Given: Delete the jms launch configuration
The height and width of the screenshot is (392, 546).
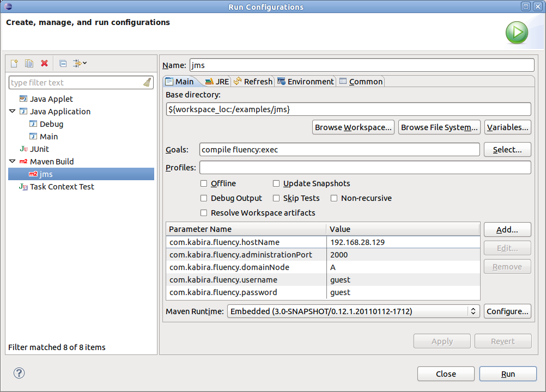Looking at the screenshot, I should pos(44,64).
